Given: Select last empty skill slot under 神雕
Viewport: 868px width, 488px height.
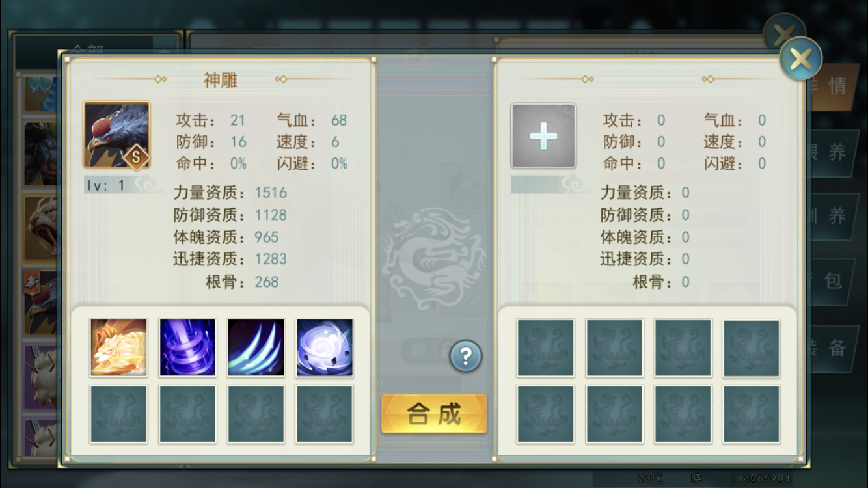Looking at the screenshot, I should [325, 414].
